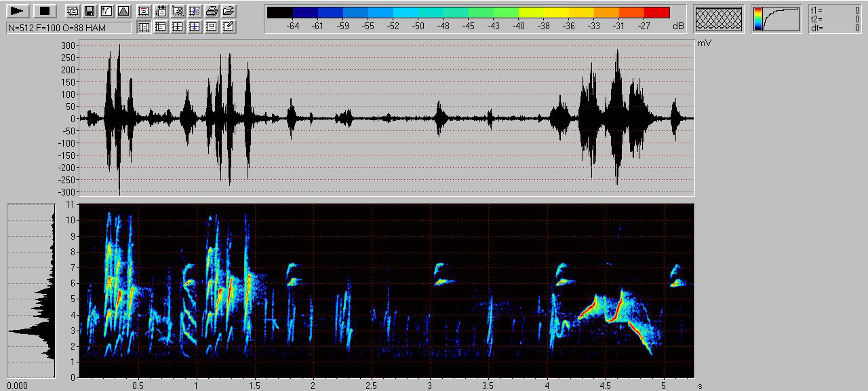
Task: Click the red -27 dB color segment
Action: (656, 12)
